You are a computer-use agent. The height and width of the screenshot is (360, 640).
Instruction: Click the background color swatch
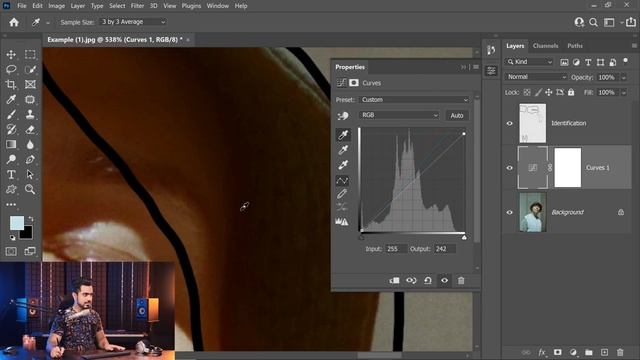coord(27,234)
